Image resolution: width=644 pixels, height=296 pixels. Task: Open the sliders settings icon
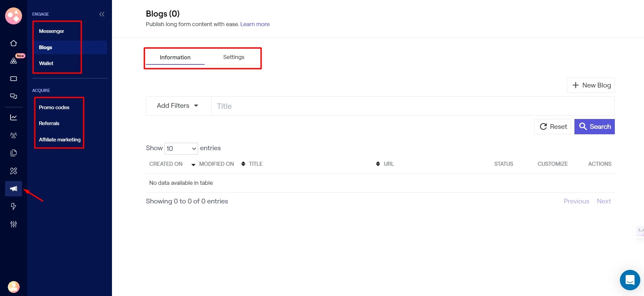(14, 224)
